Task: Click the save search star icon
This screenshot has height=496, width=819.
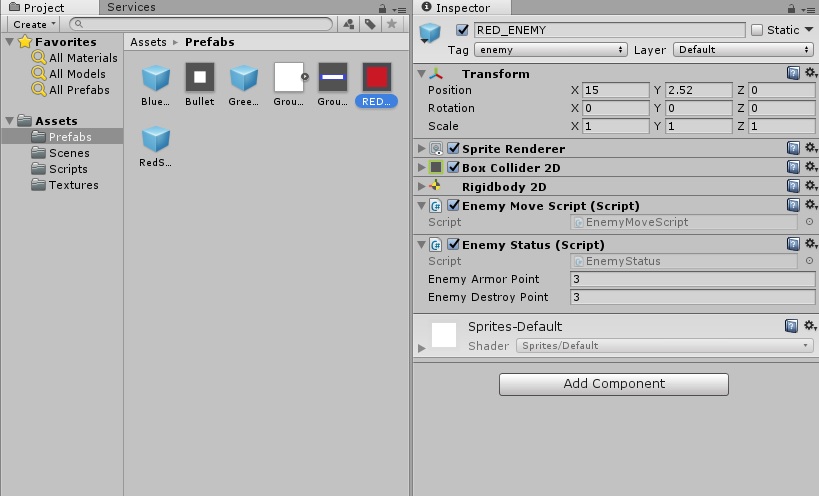Action: pyautogui.click(x=391, y=24)
